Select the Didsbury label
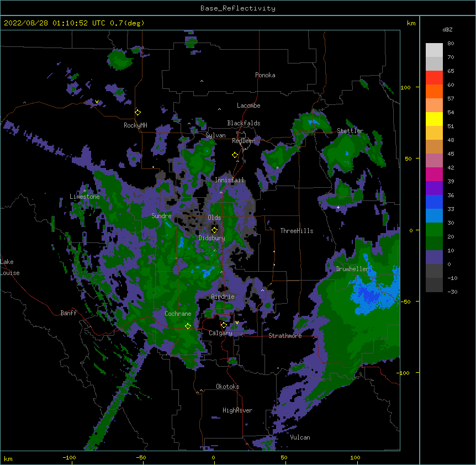Image resolution: width=476 pixels, height=465 pixels. (211, 238)
